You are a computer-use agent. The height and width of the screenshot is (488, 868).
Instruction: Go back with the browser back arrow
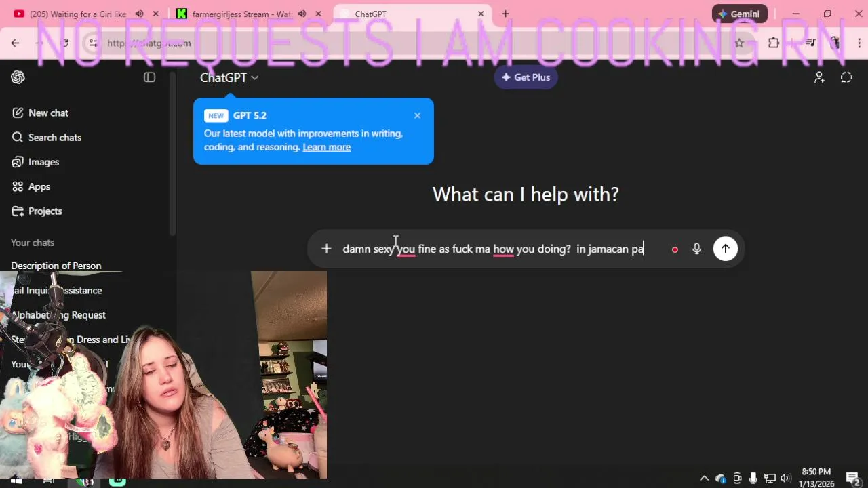15,43
